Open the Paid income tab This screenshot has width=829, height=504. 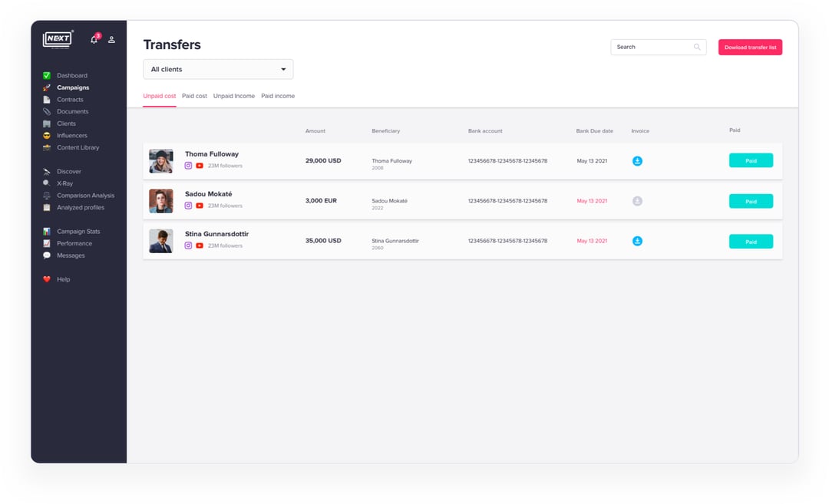[x=278, y=96]
